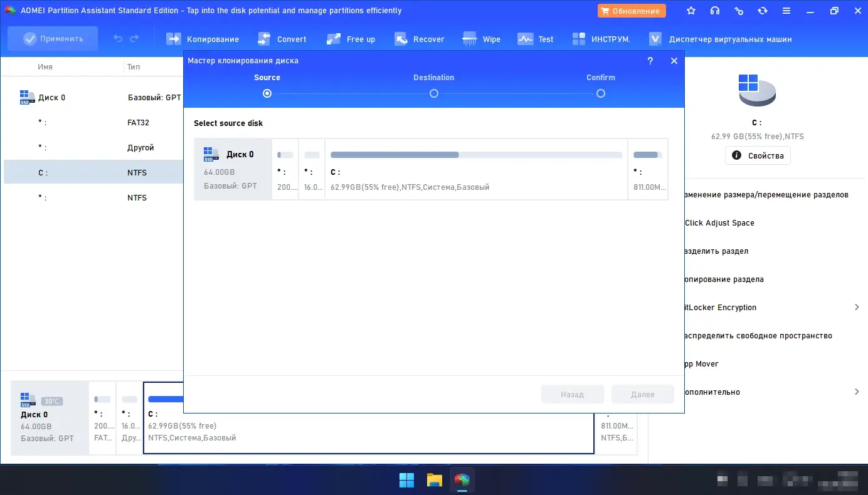This screenshot has height=495, width=868.
Task: Select the Source step indicator
Action: (267, 93)
